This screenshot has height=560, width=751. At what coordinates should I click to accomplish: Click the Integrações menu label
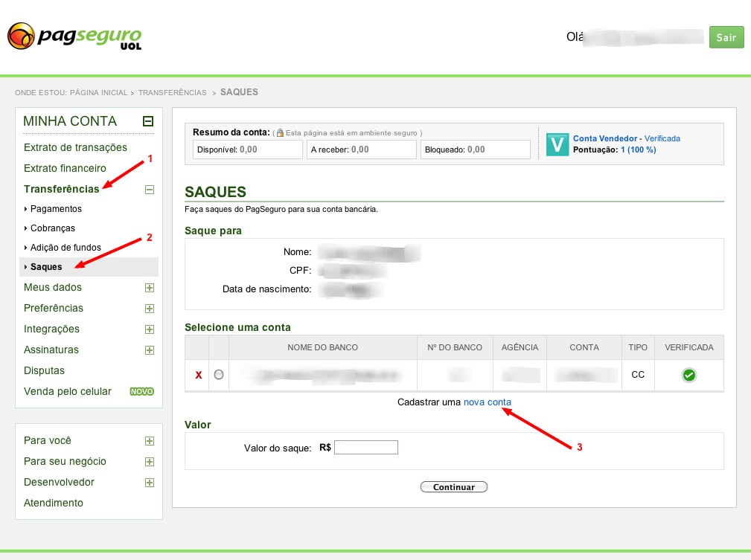[51, 329]
